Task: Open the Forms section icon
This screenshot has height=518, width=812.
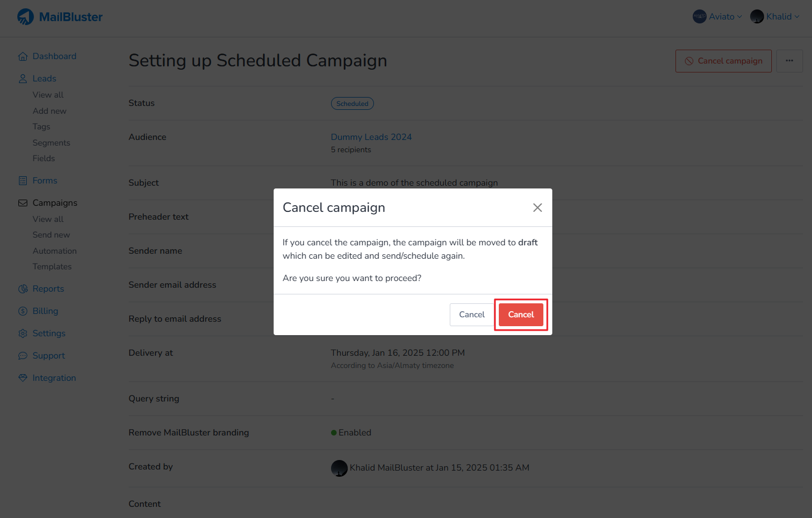Action: point(23,180)
